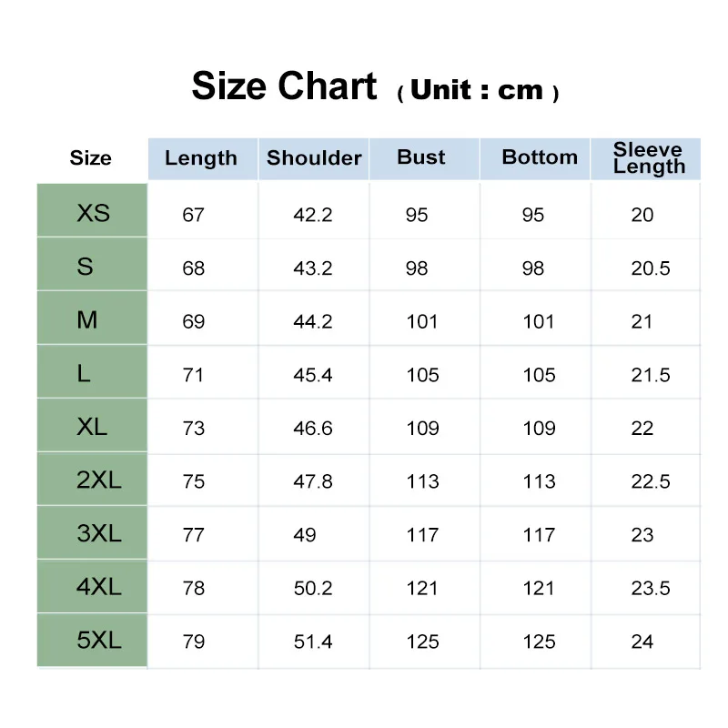Select the 3XL size row label

[98, 534]
